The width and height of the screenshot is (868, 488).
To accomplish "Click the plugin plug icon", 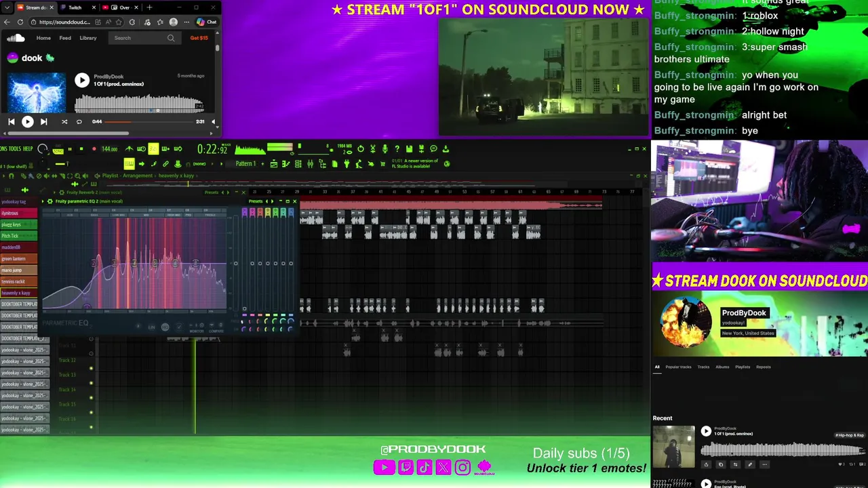I will (347, 163).
